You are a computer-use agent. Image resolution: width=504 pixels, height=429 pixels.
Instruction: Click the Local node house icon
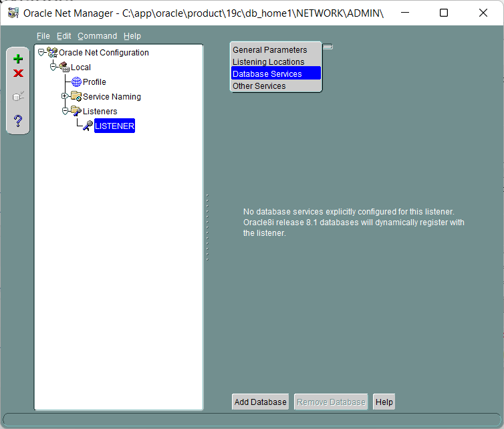coord(64,67)
